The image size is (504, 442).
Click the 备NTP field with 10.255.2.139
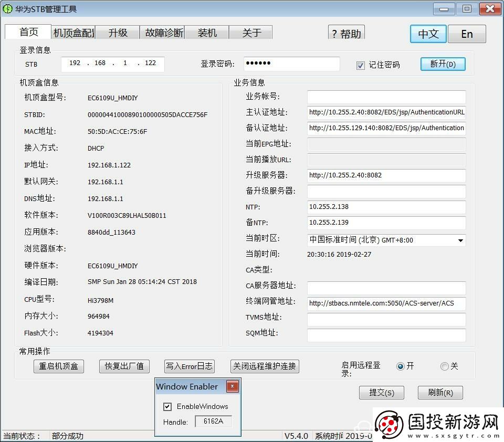386,223
